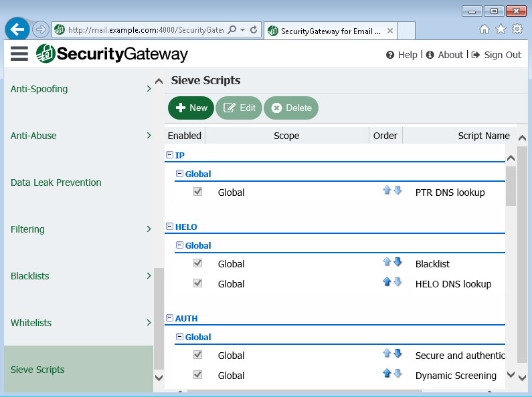Screen dimensions: 532x397
Task: Expand the Whitelists menu chevron
Action: [x=149, y=322]
